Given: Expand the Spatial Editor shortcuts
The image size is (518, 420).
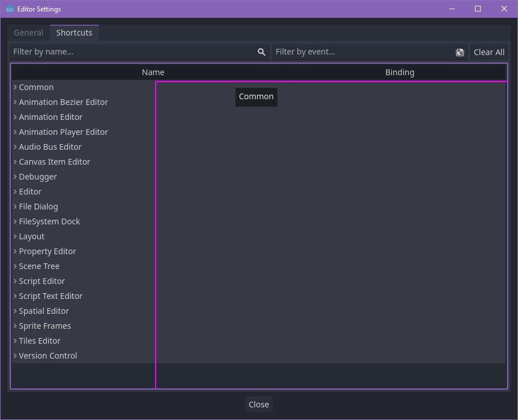Looking at the screenshot, I should coord(15,310).
